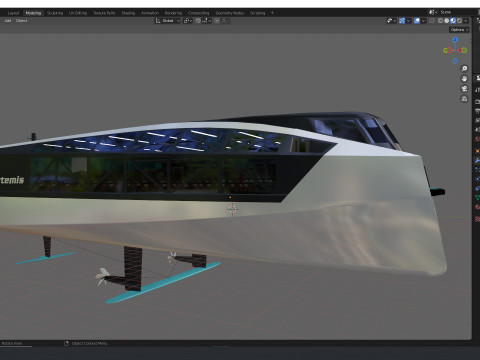The image size is (480, 360).
Task: Open the scene browse icon
Action: (432, 12)
